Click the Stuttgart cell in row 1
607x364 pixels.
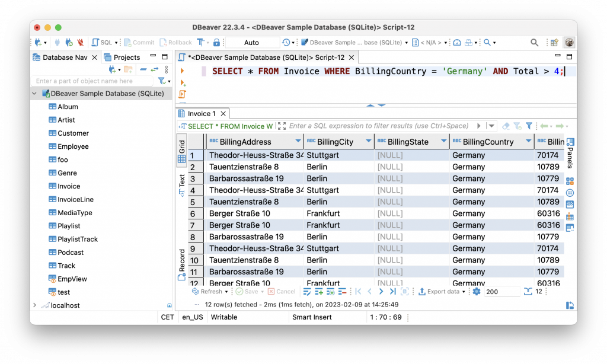[x=338, y=155]
